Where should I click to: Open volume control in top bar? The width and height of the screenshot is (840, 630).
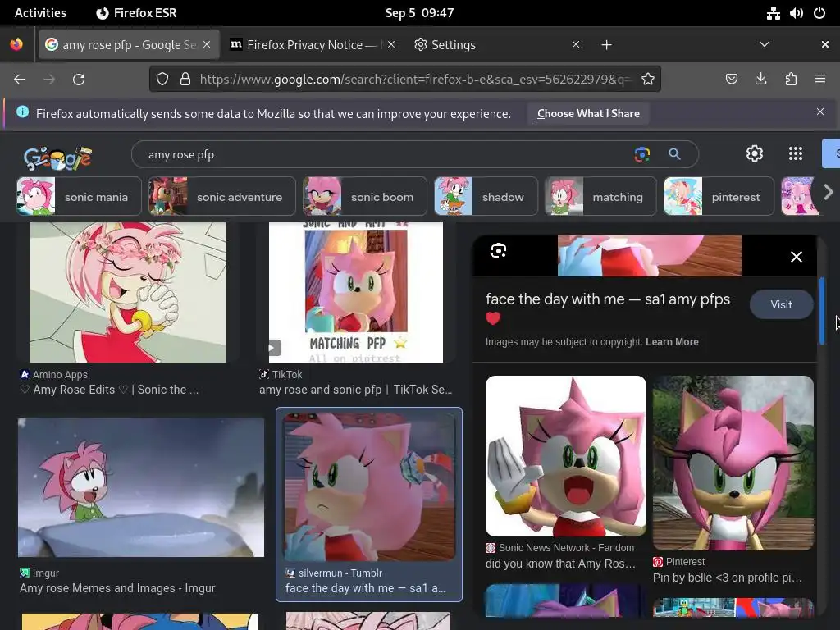797,13
